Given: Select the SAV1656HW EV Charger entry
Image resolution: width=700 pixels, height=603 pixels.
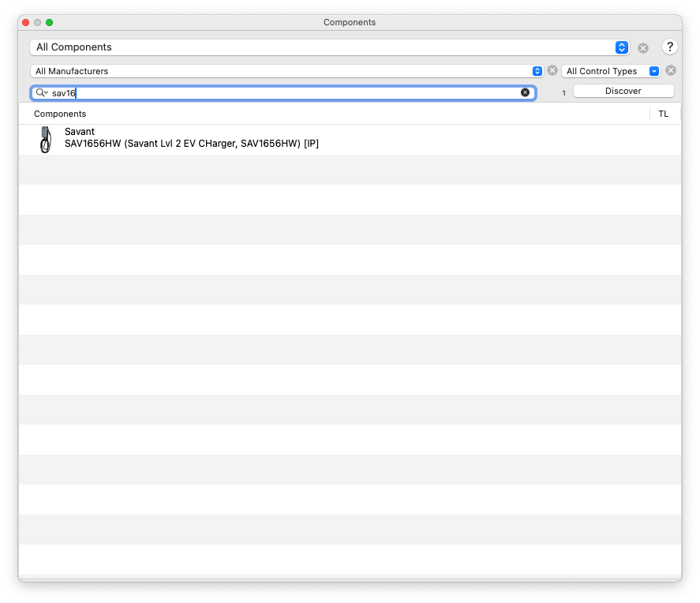Looking at the screenshot, I should pyautogui.click(x=192, y=144).
